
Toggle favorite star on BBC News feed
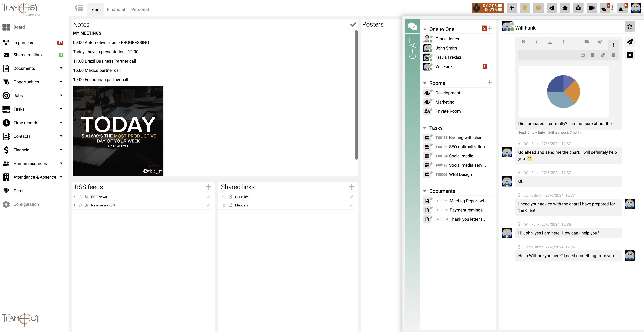coord(80,197)
